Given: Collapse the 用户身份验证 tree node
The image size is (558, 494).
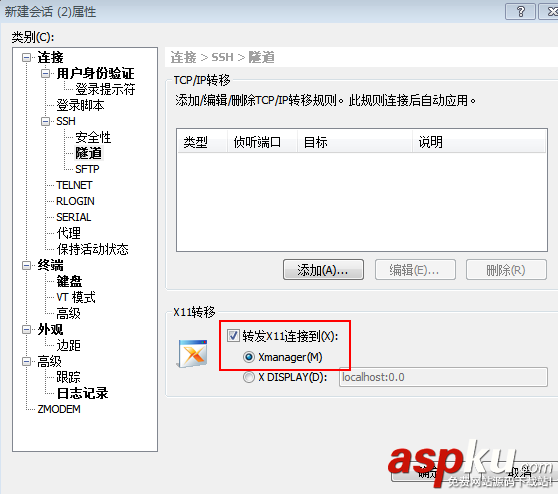Looking at the screenshot, I should coord(45,74).
